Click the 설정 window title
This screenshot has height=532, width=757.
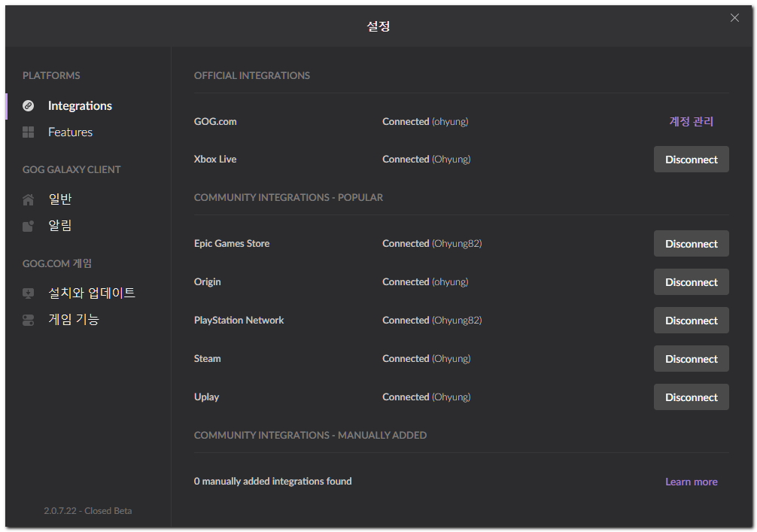point(378,26)
